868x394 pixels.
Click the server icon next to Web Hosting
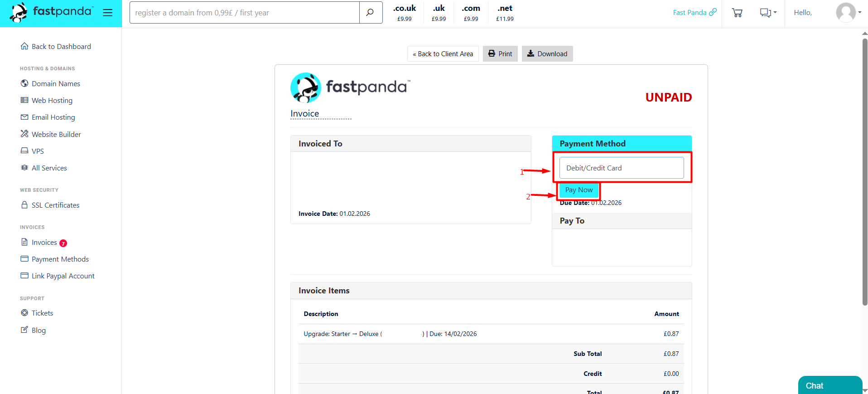click(24, 100)
